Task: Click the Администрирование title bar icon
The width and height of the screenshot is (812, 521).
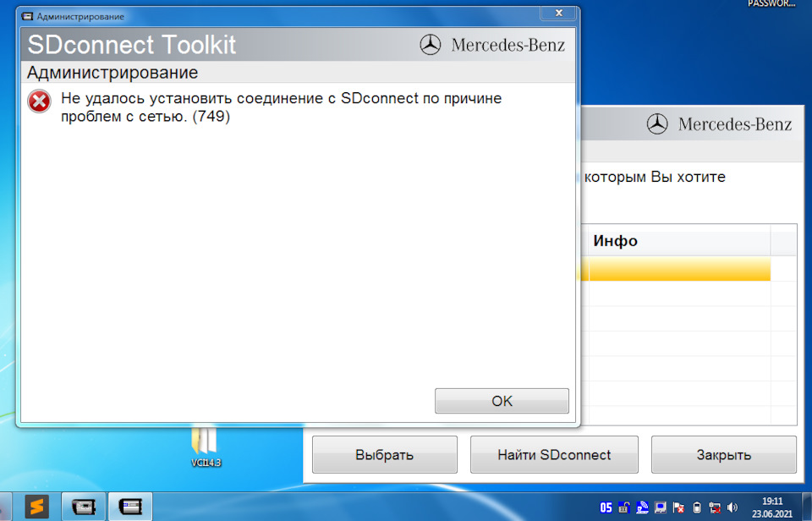Action: point(27,17)
